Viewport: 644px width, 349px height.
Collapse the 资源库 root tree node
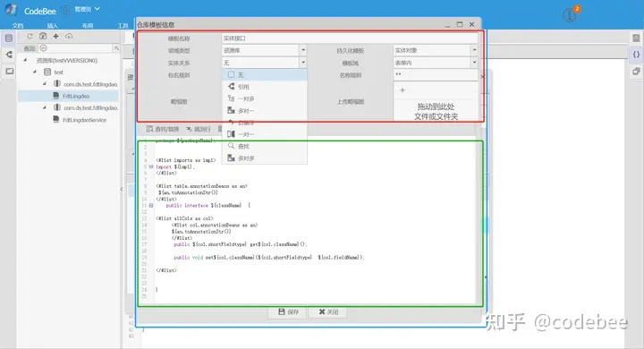point(25,60)
